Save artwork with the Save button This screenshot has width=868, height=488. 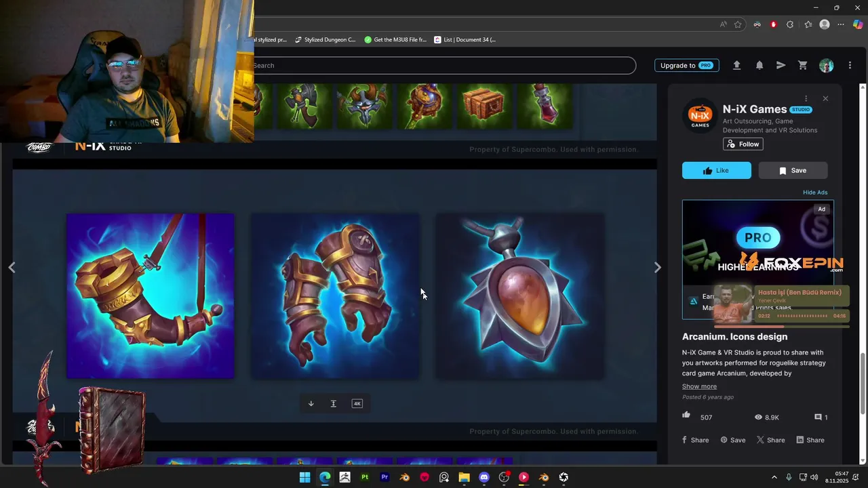click(x=793, y=170)
